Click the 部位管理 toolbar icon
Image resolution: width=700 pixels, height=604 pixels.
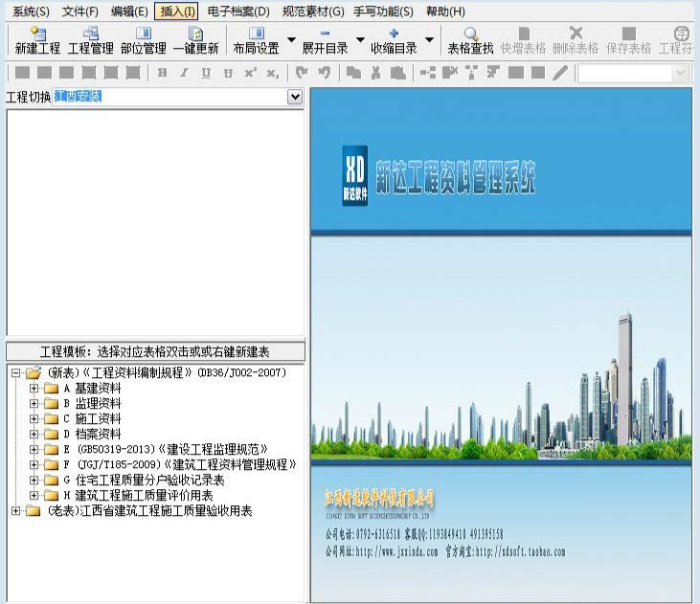click(x=144, y=40)
